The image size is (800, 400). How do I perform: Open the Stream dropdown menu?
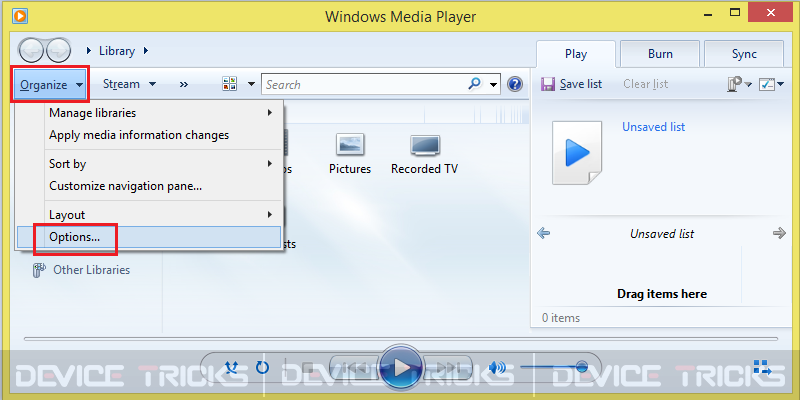pyautogui.click(x=129, y=84)
